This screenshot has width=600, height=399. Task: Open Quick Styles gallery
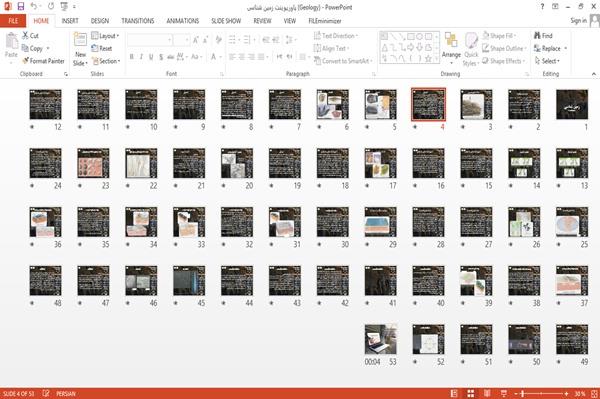click(x=471, y=50)
